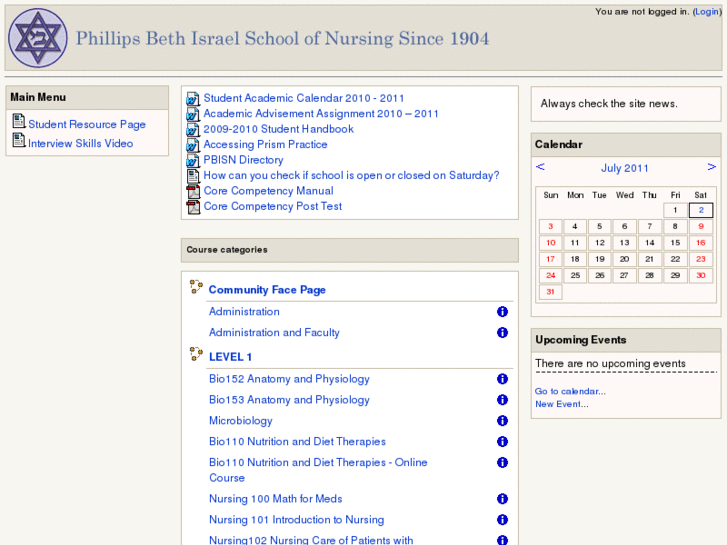Click category icon beside LEVEL 1

(x=196, y=354)
